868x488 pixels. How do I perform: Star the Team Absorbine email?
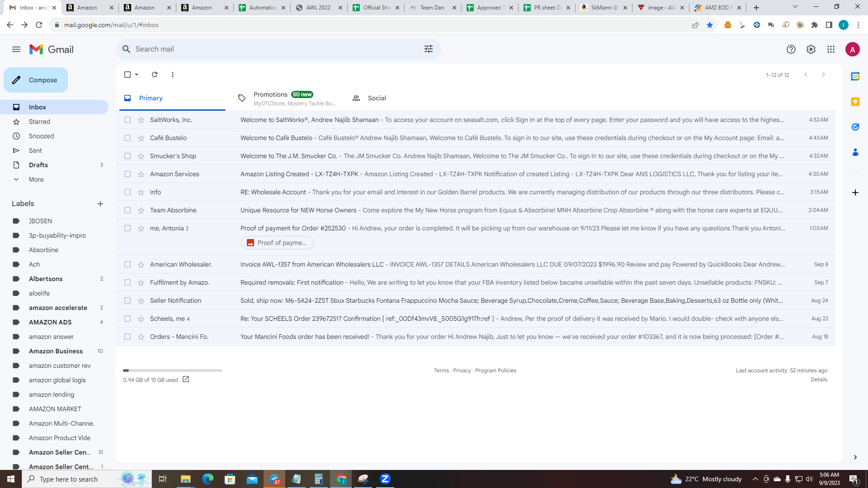141,210
